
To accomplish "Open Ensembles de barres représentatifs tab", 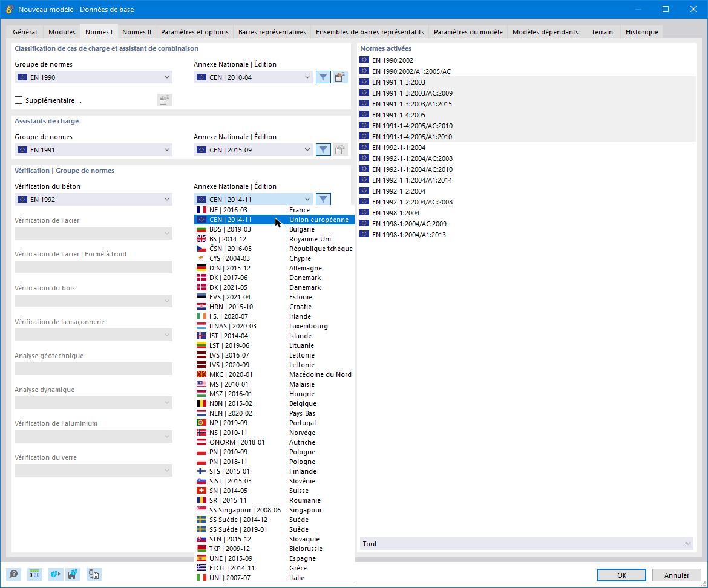I will pos(370,32).
